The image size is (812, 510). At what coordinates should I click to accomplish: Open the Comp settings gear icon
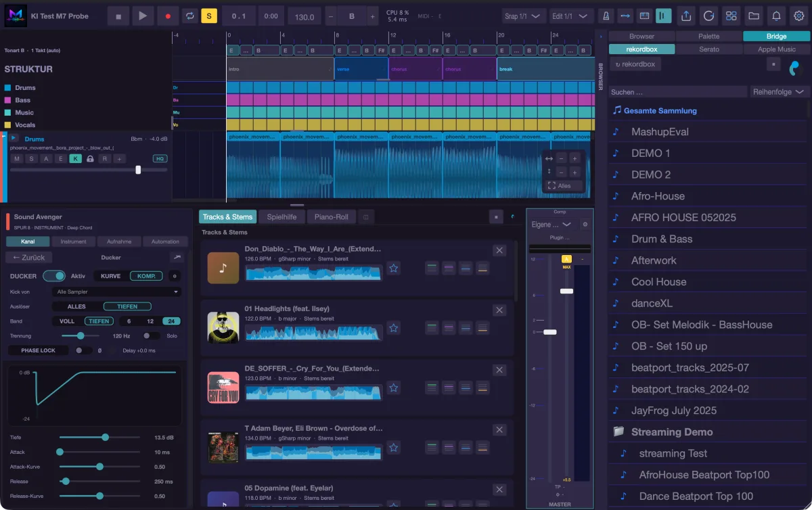pos(585,225)
